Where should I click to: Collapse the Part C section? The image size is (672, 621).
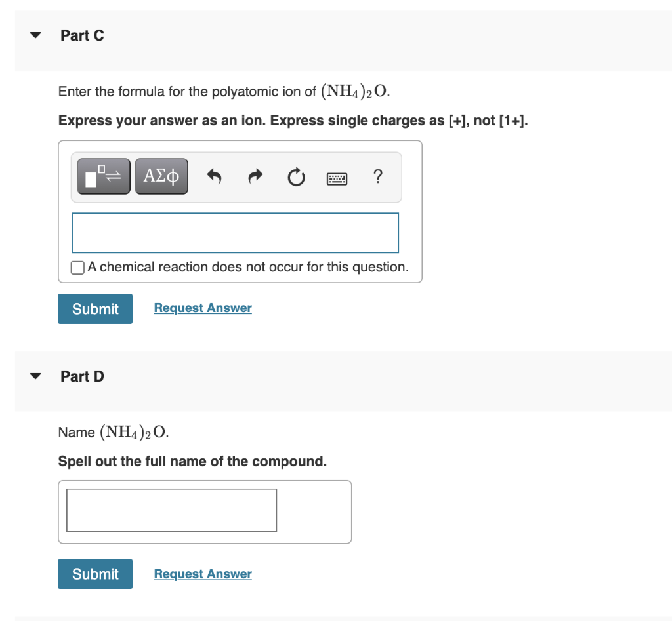(34, 35)
